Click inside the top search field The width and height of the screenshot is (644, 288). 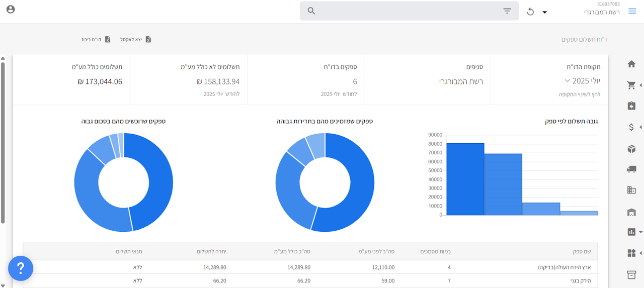tap(409, 11)
